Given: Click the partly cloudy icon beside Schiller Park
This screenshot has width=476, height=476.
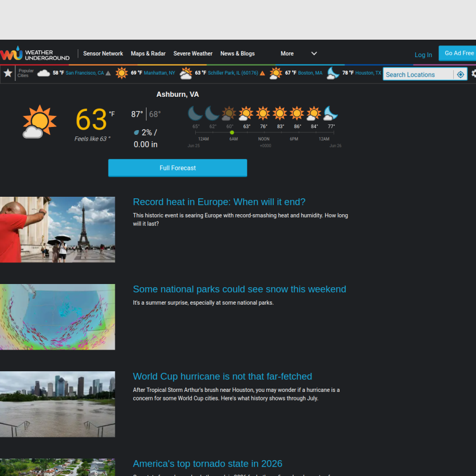Looking at the screenshot, I should pos(186,73).
